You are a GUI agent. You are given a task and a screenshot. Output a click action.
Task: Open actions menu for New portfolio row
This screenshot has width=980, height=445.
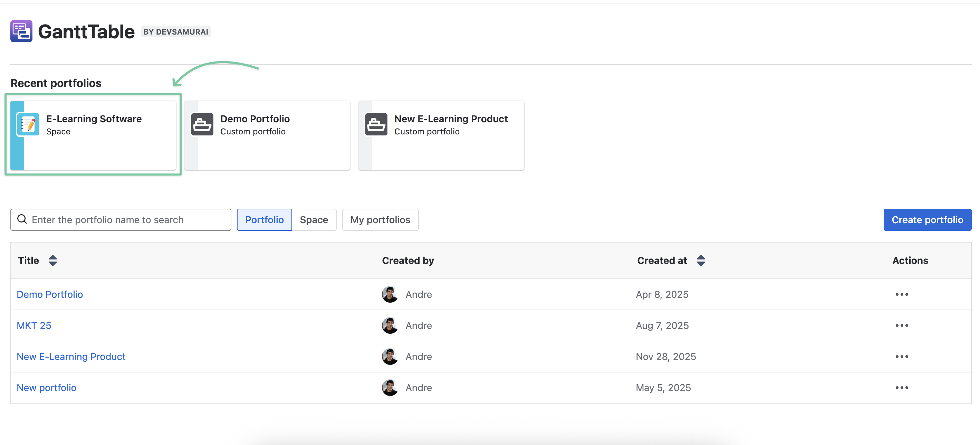(x=902, y=388)
